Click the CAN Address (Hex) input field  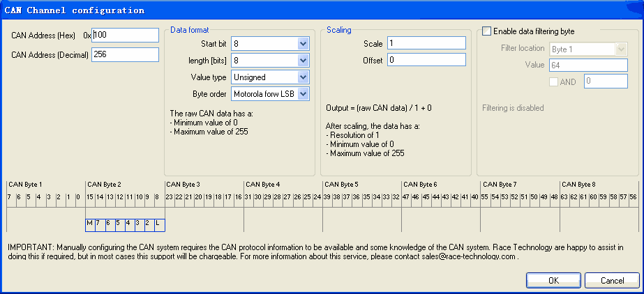pos(125,35)
